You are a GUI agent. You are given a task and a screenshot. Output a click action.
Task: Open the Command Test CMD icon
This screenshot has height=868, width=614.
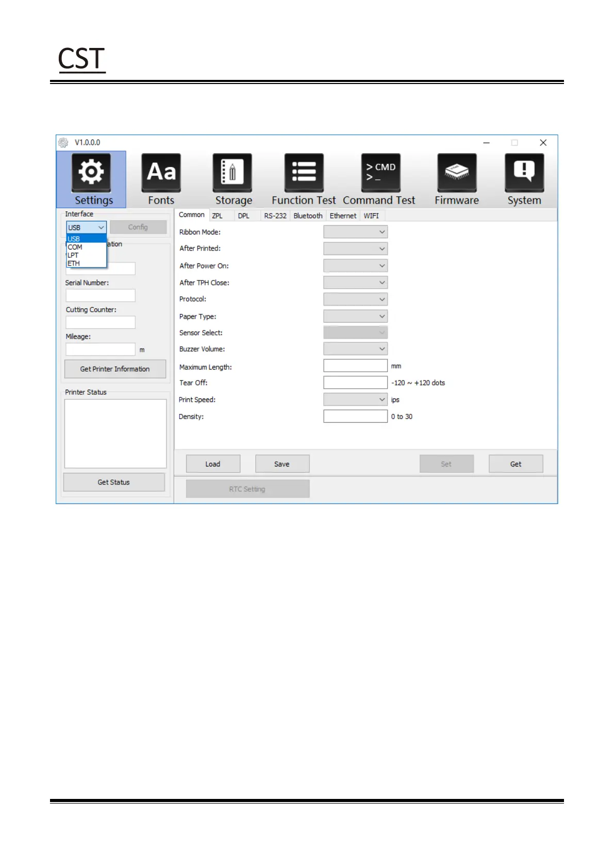click(x=380, y=173)
